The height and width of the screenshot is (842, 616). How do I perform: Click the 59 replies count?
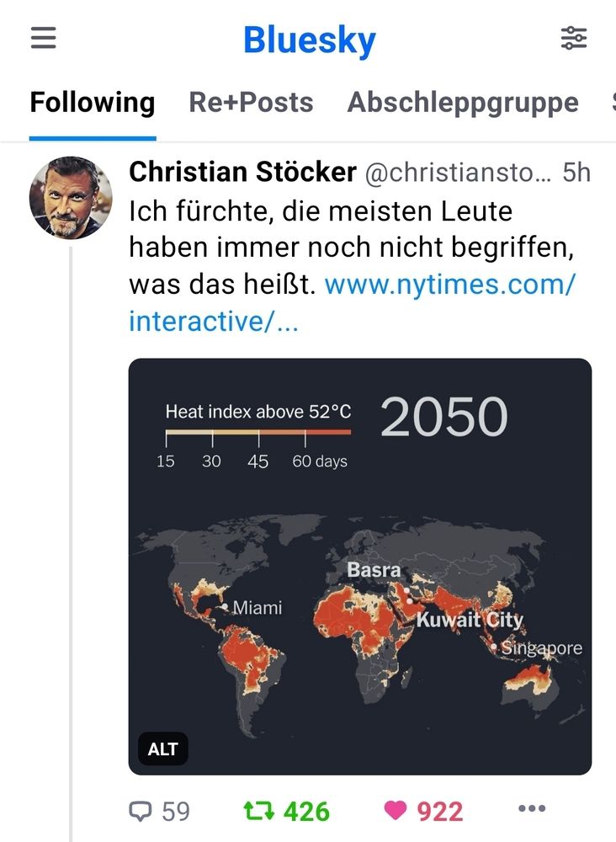pyautogui.click(x=176, y=812)
